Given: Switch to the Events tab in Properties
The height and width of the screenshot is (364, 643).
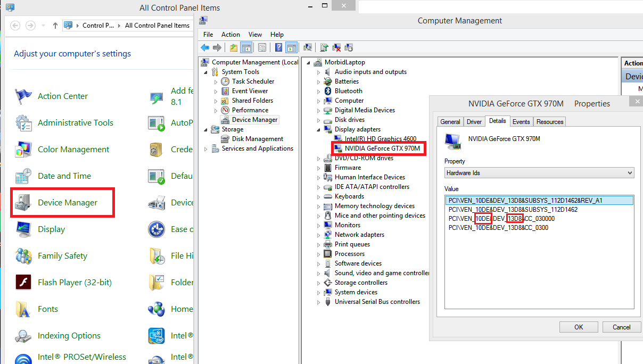Looking at the screenshot, I should pos(521,122).
